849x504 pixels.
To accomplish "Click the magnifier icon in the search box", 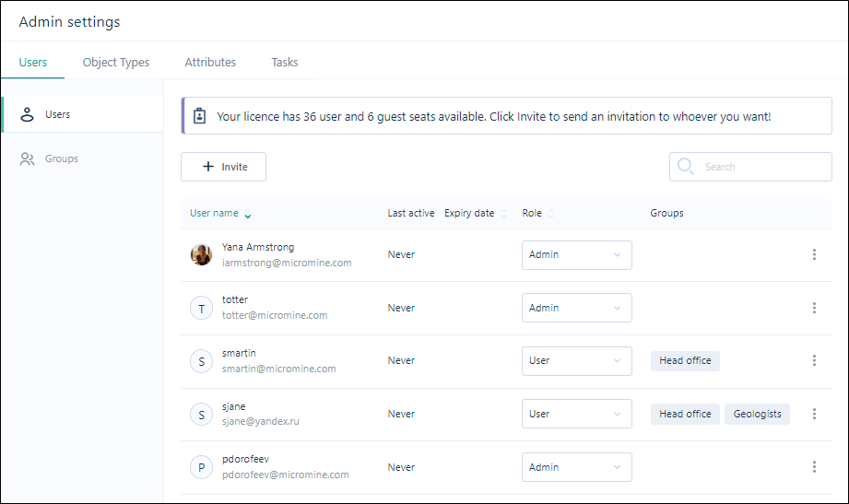I will coord(686,166).
